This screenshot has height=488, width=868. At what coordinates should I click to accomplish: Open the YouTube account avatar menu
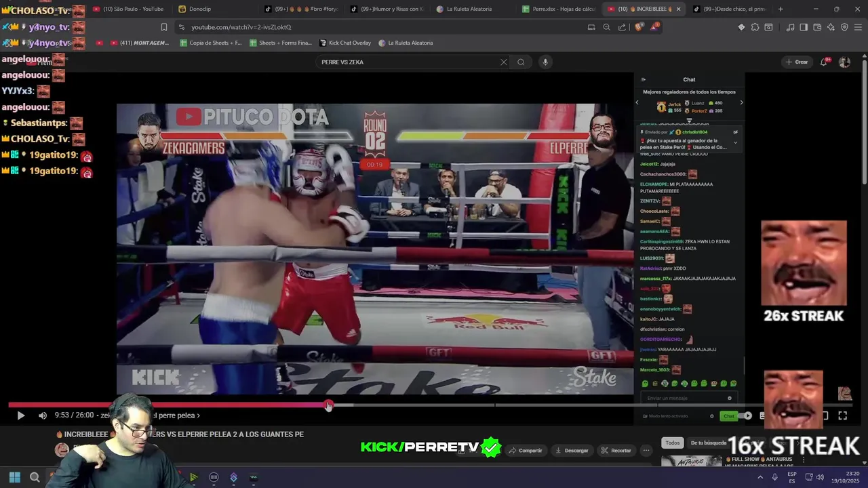(x=844, y=62)
